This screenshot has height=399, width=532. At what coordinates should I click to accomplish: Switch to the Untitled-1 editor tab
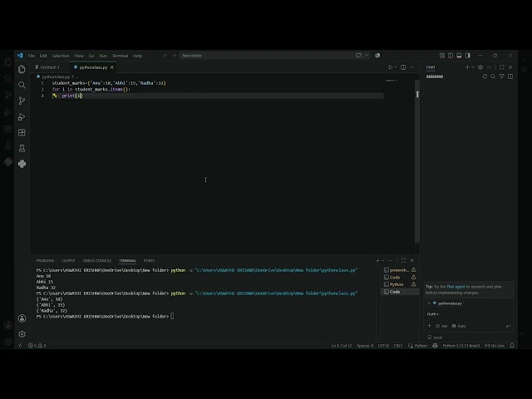[x=50, y=67]
